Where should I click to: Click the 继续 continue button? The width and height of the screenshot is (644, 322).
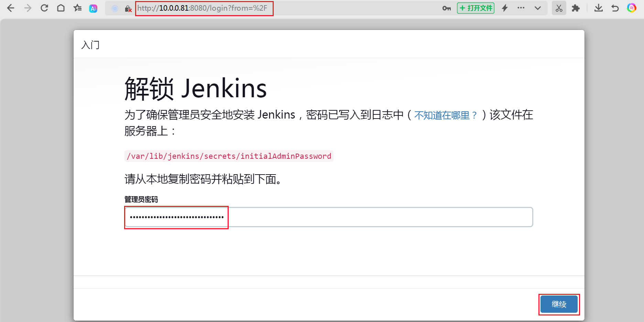point(559,304)
